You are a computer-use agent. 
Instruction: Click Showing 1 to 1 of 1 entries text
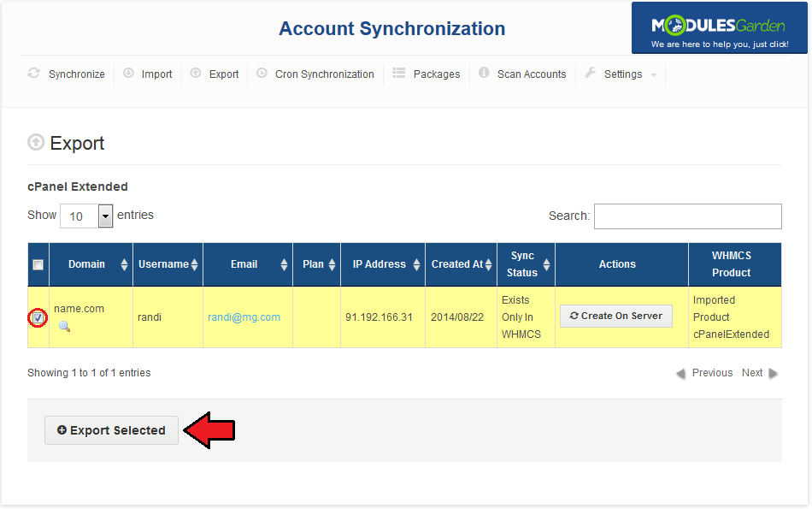(89, 373)
